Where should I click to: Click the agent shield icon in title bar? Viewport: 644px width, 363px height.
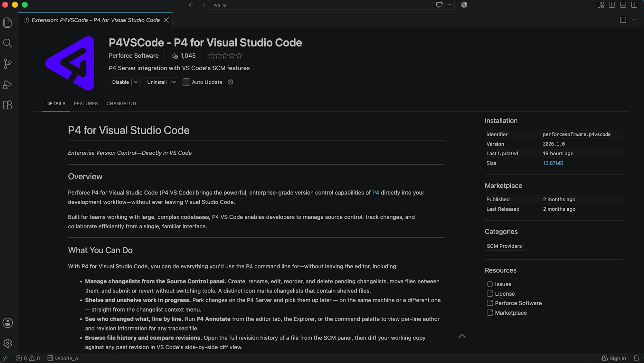coord(464,5)
